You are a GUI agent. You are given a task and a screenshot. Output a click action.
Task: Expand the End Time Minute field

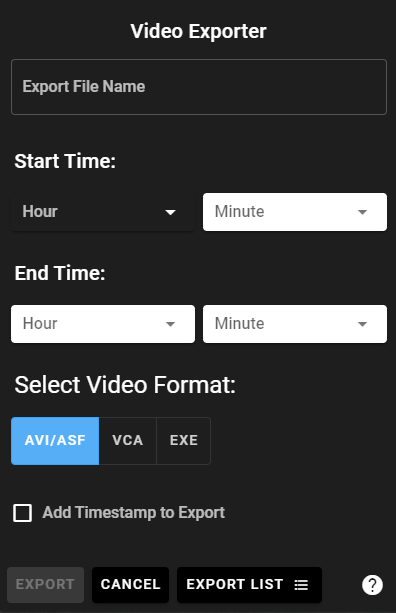click(x=295, y=324)
